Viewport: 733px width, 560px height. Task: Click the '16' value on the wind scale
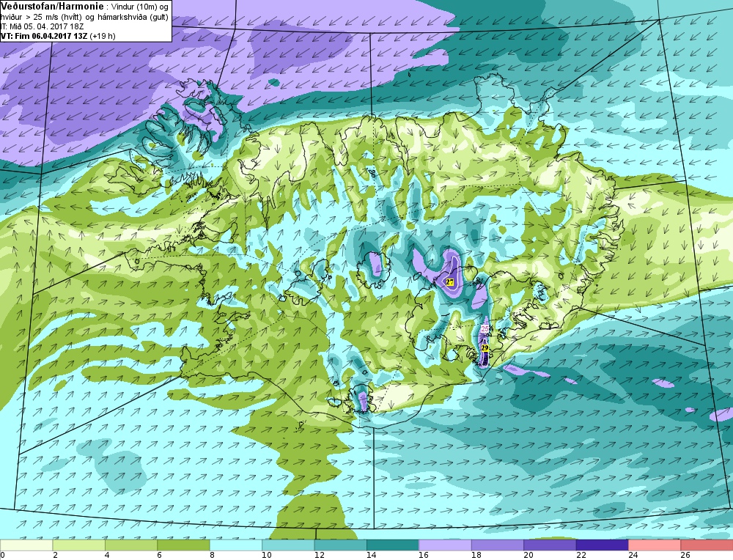click(x=424, y=556)
